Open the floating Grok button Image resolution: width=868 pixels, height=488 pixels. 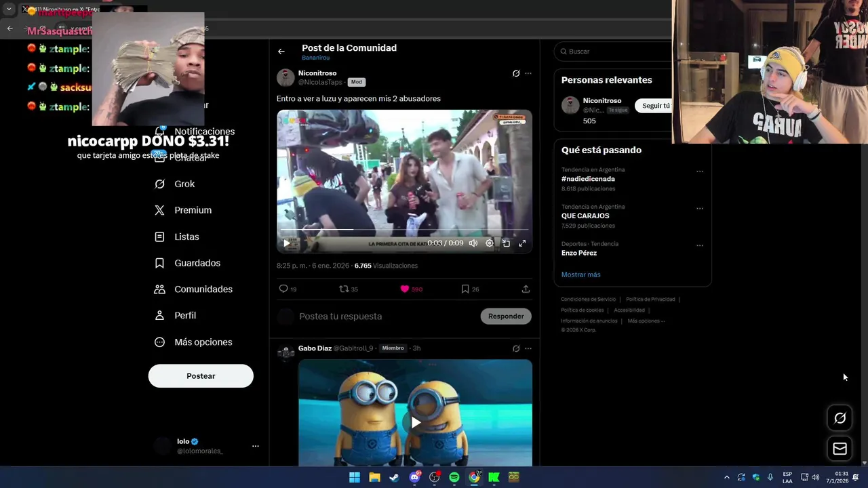(840, 418)
